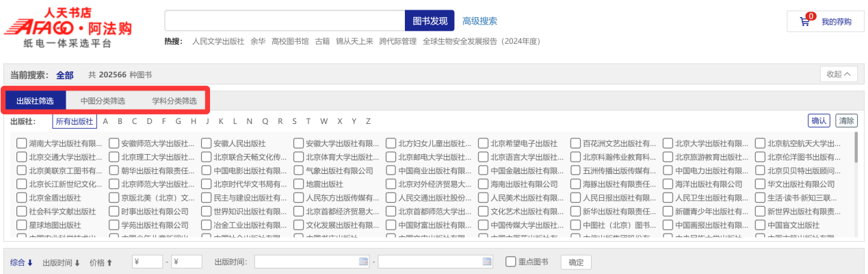Check 安徽人民出版社 publisher checkbox
The image size is (868, 274).
[207, 144]
